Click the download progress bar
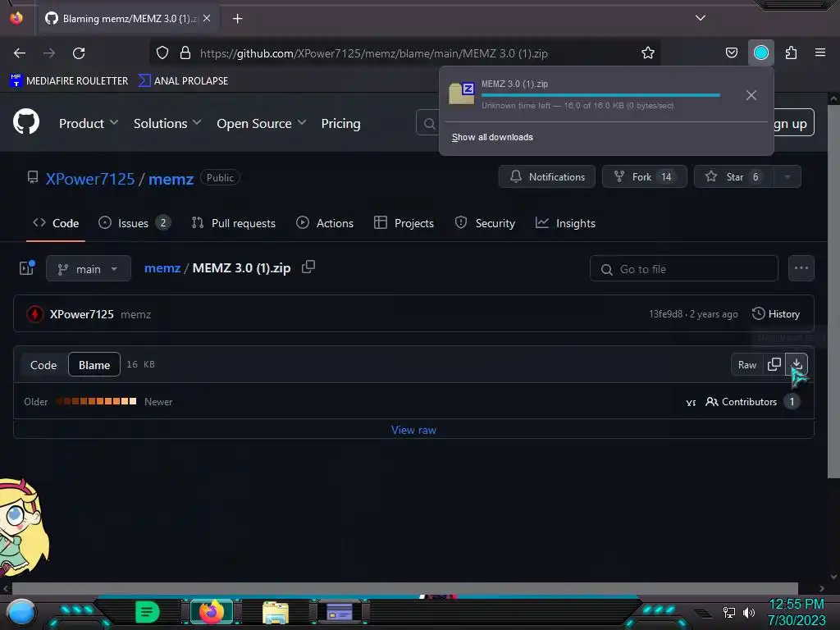 click(x=600, y=95)
